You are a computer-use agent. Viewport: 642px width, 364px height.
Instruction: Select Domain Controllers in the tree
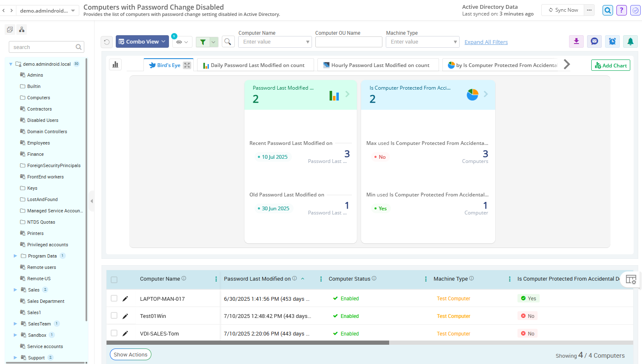click(47, 132)
